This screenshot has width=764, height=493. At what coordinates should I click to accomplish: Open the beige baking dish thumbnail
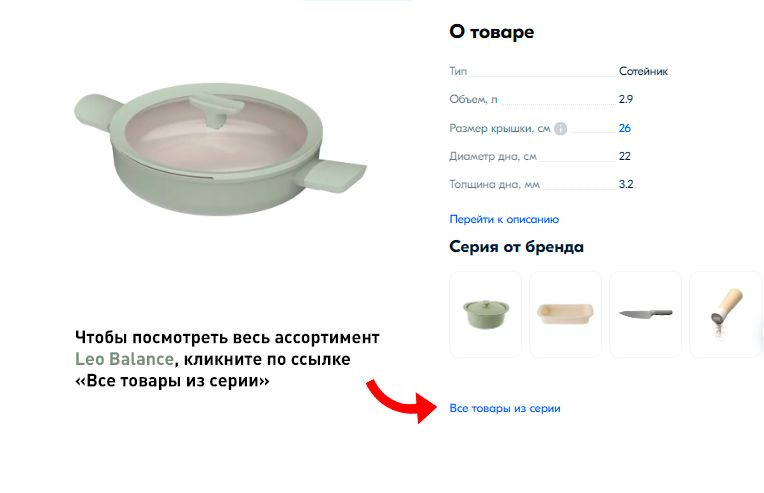(565, 315)
